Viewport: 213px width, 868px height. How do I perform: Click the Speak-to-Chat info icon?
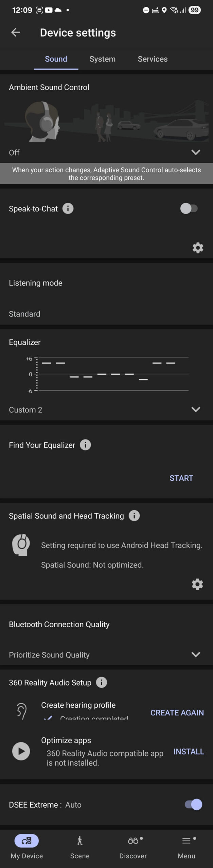(x=68, y=209)
